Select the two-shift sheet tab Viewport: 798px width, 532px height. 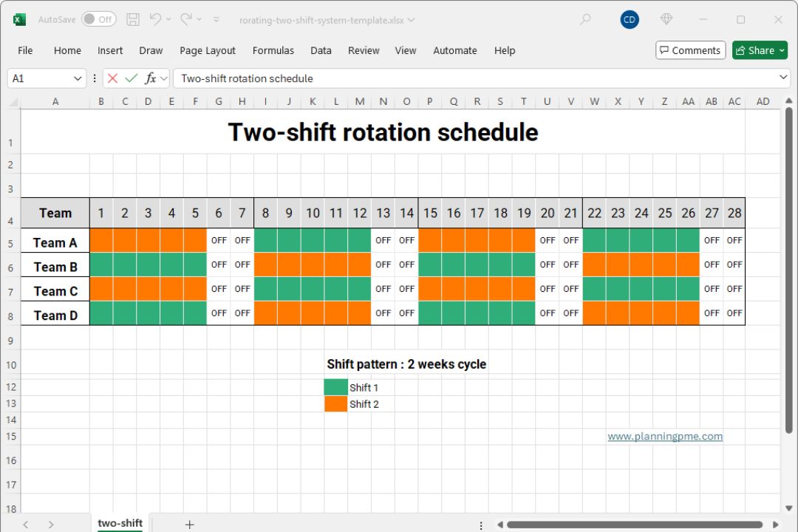tap(120, 523)
